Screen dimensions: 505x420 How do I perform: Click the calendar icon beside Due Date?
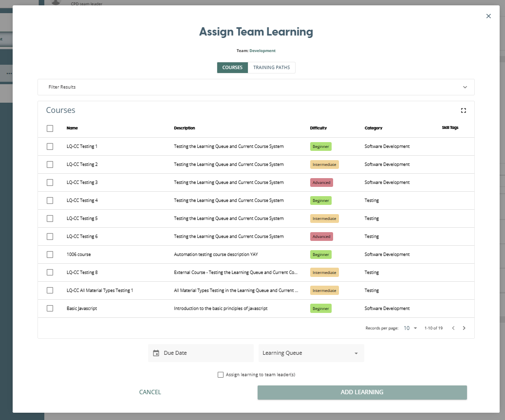tap(156, 353)
